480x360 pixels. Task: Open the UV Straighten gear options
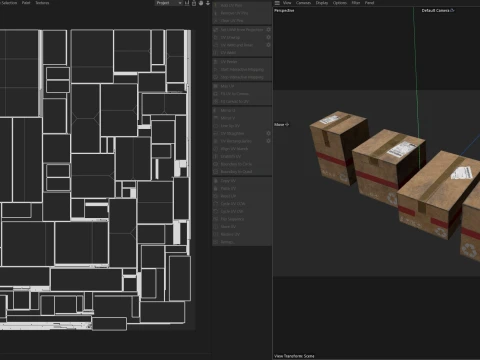pos(268,133)
